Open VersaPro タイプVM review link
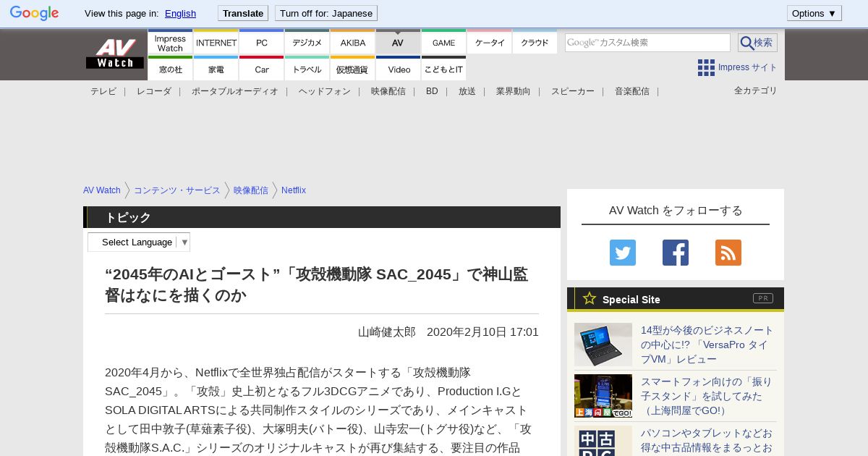This screenshot has height=456, width=868. 708,345
